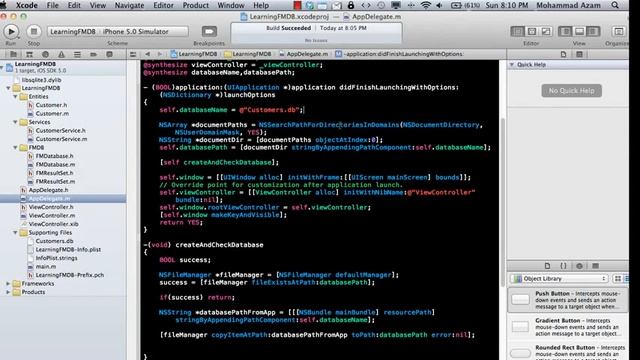This screenshot has height=360, width=640.
Task: Show the Code Snippet library
Action: click(x=563, y=266)
